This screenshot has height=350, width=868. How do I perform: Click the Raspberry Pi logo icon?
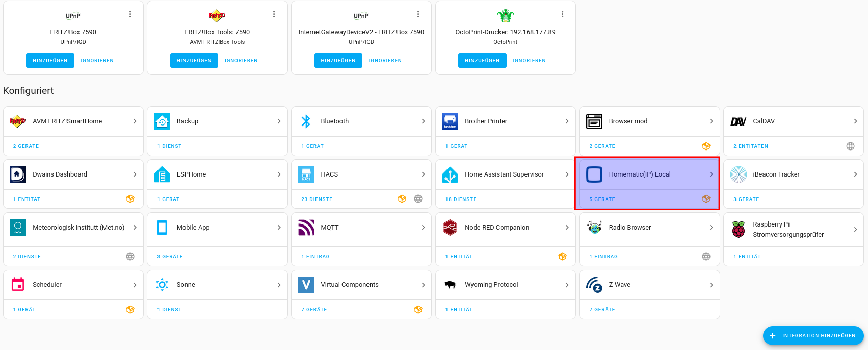(x=739, y=230)
